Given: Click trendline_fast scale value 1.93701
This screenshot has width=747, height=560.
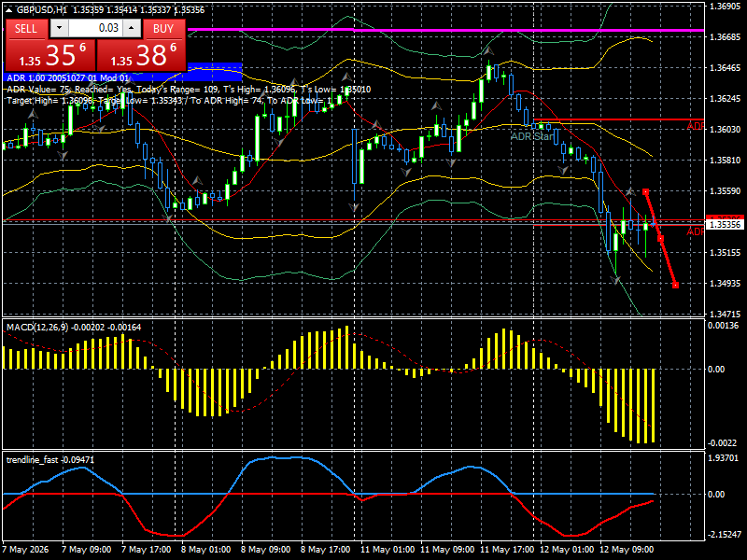Looking at the screenshot, I should pos(724,458).
